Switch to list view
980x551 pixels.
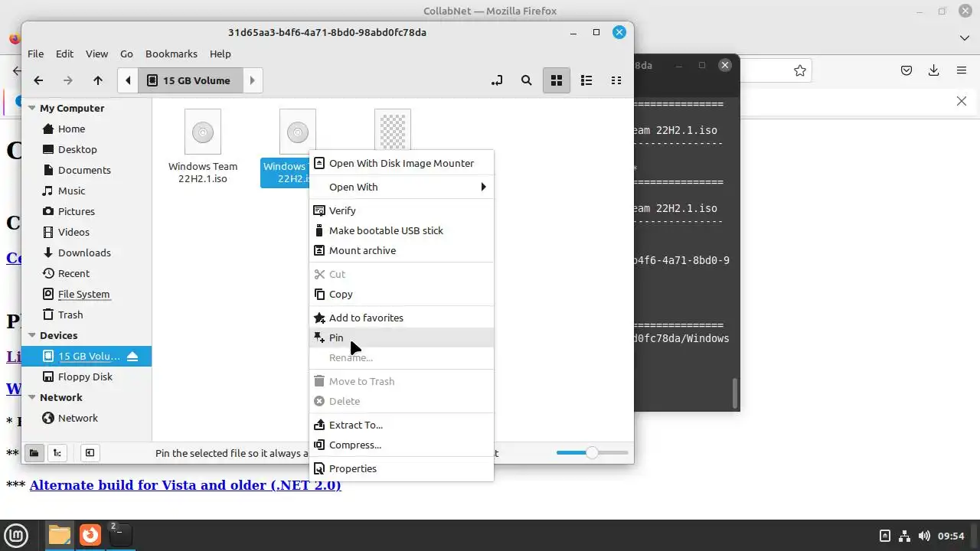click(586, 80)
